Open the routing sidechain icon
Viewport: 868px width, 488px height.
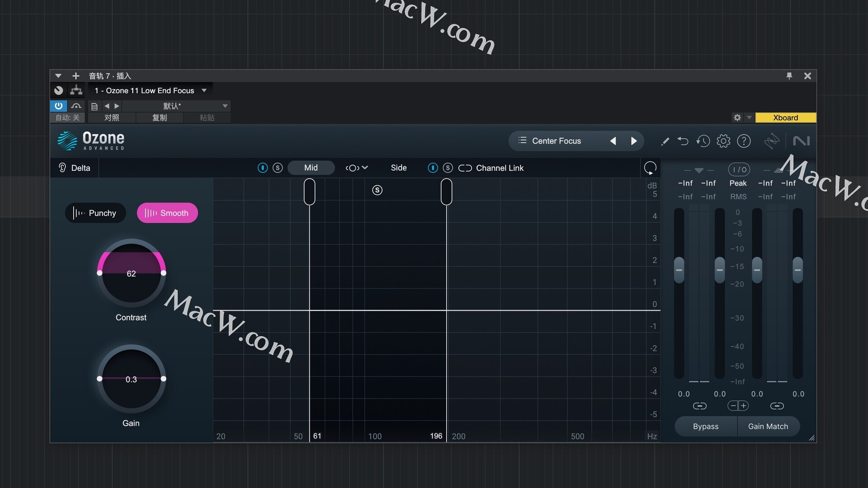click(76, 90)
